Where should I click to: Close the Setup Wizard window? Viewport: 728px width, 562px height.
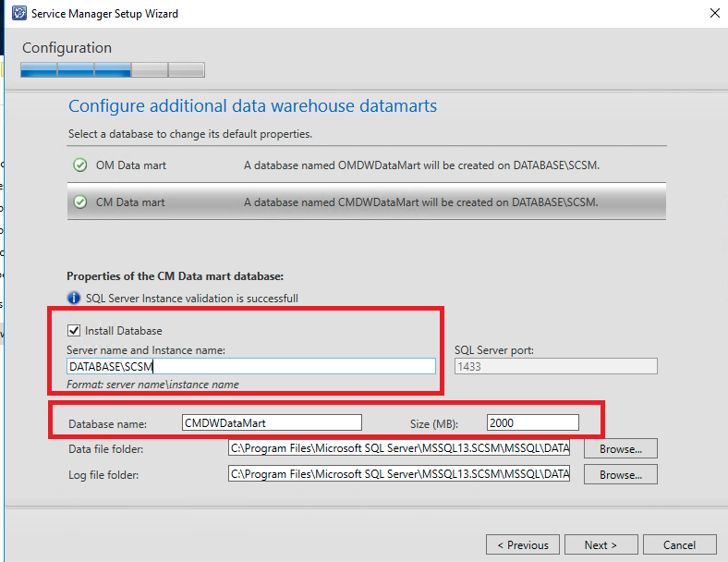713,14
